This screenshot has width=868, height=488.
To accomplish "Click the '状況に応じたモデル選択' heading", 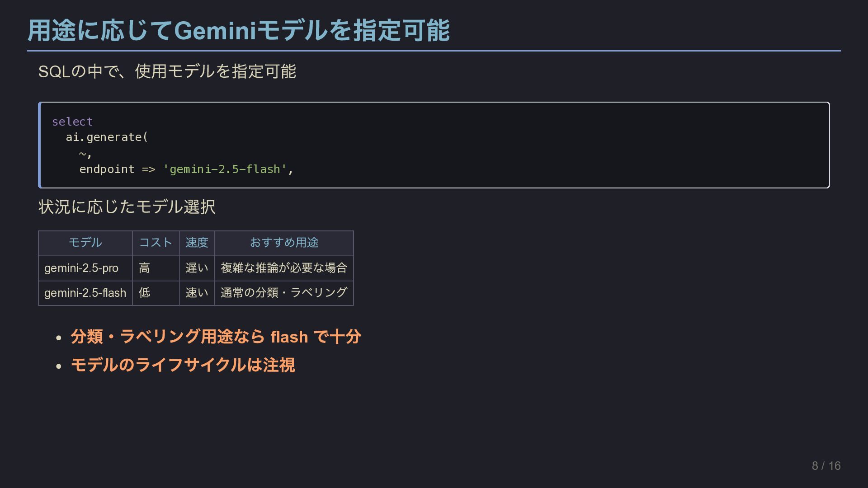I will tap(127, 207).
